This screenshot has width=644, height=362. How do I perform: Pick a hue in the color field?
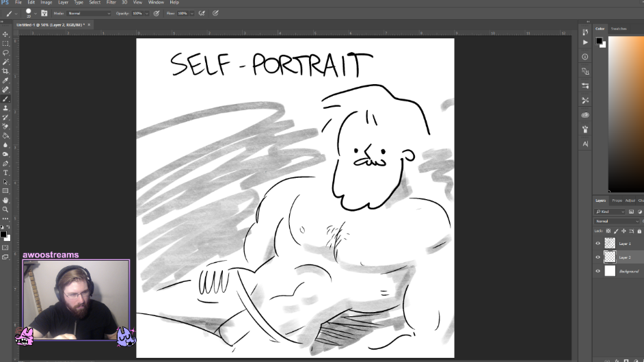626,113
